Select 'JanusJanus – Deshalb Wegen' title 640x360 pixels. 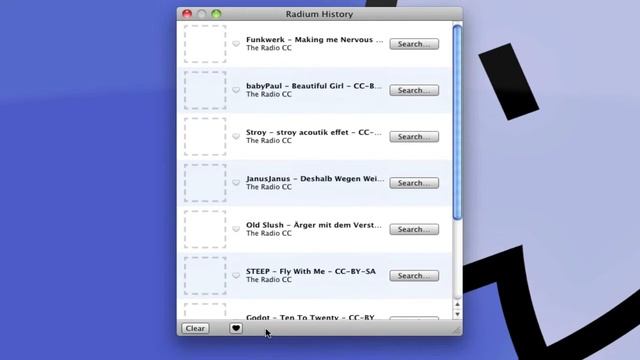[315, 179]
